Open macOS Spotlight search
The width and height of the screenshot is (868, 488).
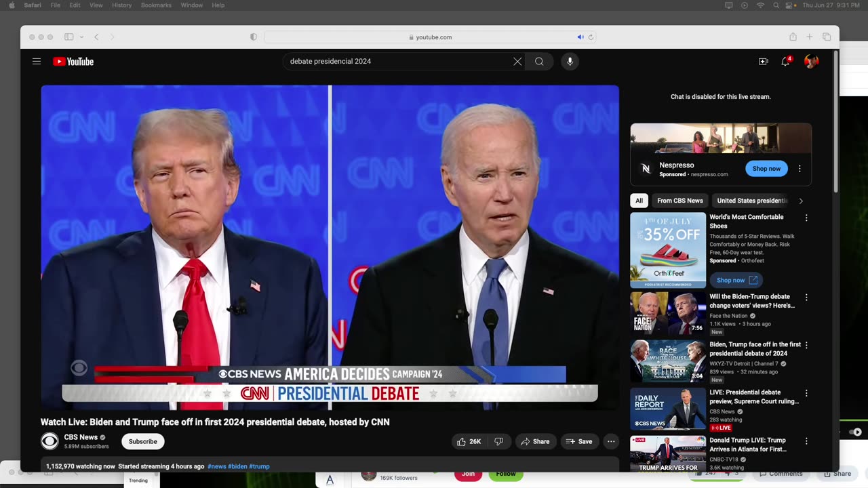pos(776,5)
